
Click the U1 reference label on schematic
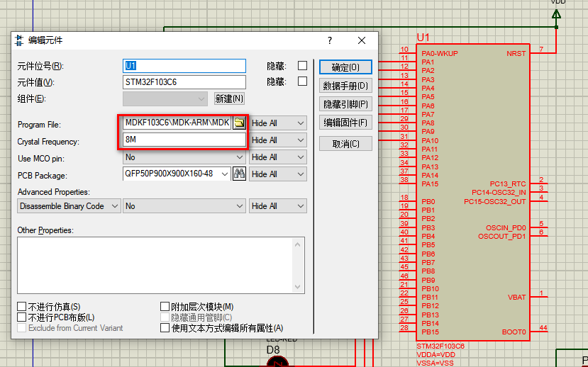(423, 38)
